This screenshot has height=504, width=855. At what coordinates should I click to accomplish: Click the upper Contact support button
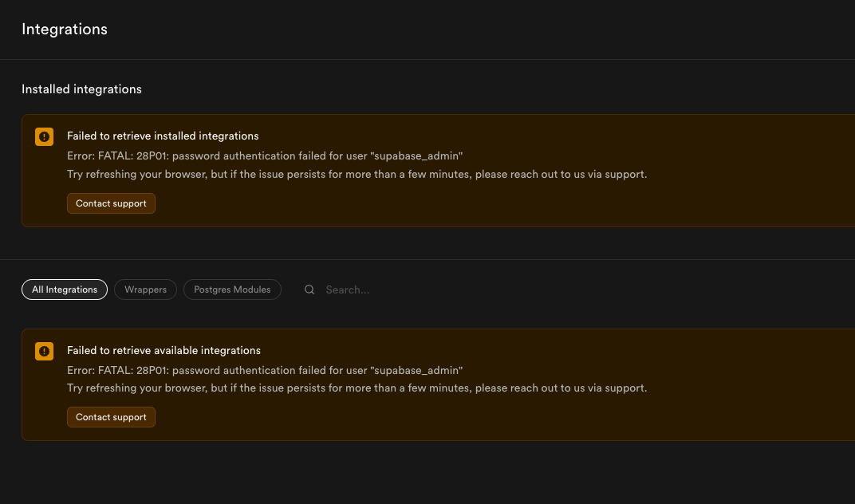click(111, 203)
